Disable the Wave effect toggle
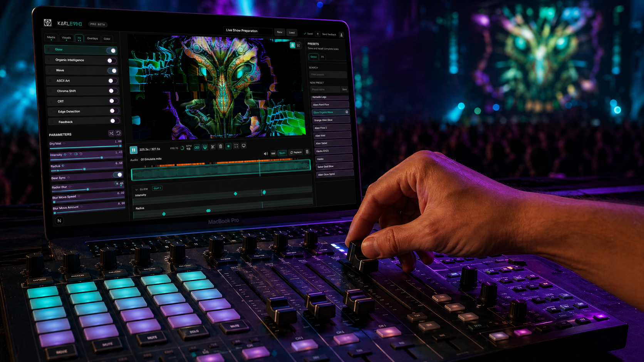 pyautogui.click(x=112, y=71)
